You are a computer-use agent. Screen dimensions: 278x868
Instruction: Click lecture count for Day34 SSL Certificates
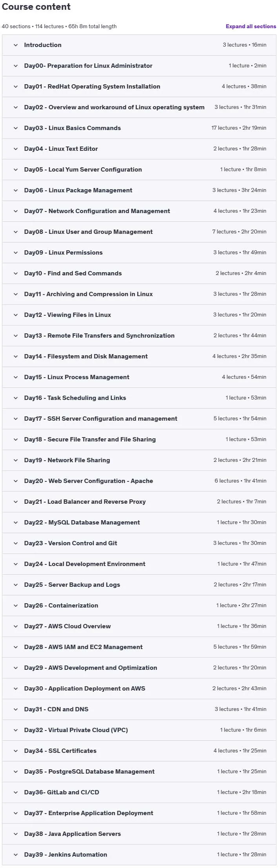(226, 751)
